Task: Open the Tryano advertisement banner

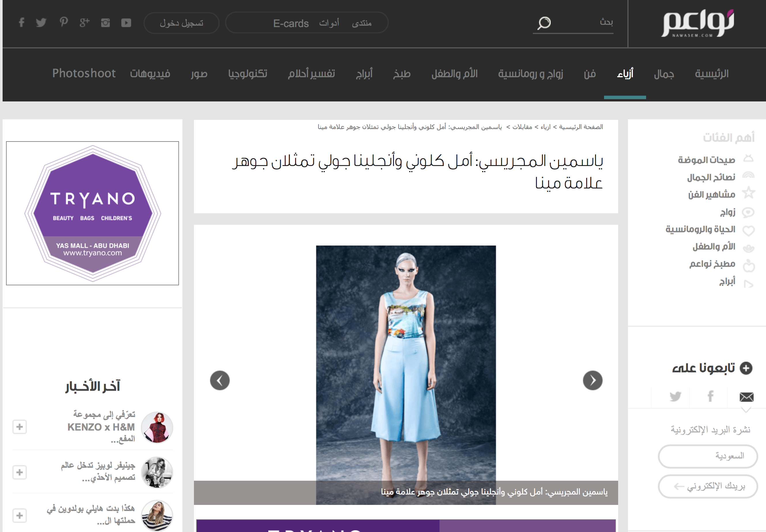Action: point(92,213)
